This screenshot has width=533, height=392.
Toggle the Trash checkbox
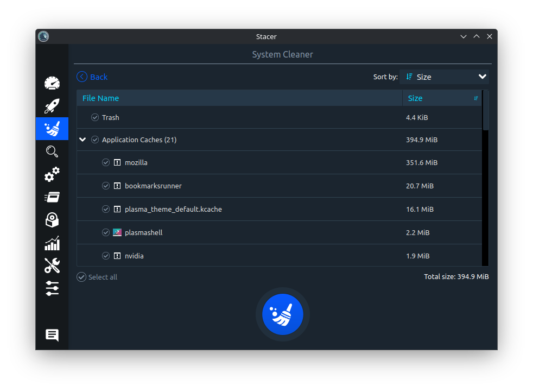[95, 117]
